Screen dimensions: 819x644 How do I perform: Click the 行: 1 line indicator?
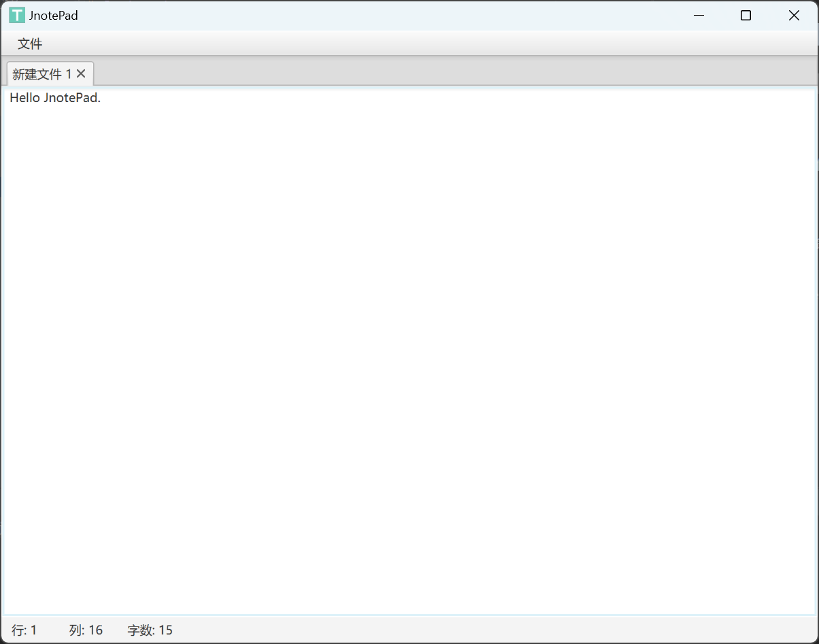pos(24,630)
